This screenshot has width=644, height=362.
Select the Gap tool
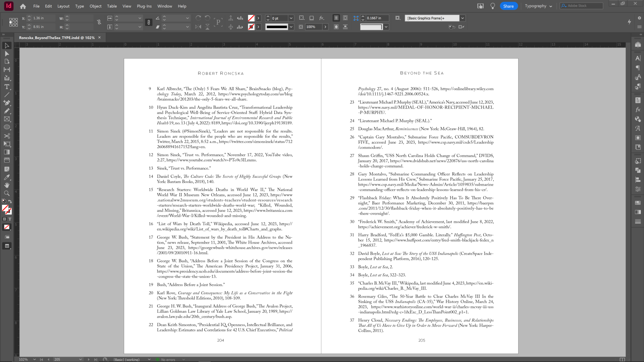pos(7,70)
